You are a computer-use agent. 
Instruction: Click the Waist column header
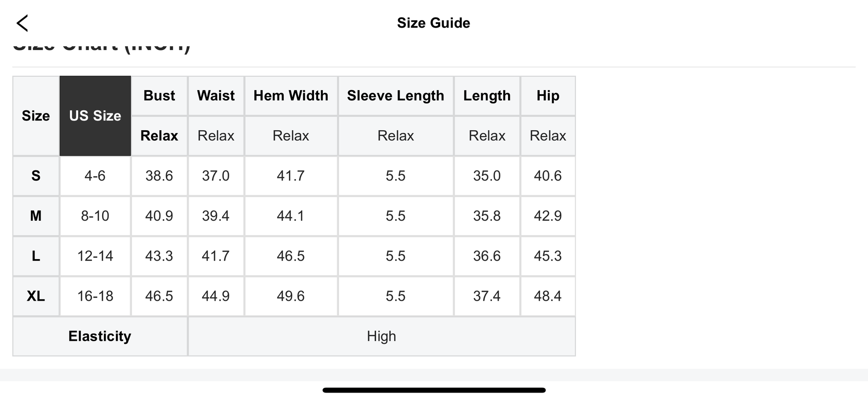(216, 96)
